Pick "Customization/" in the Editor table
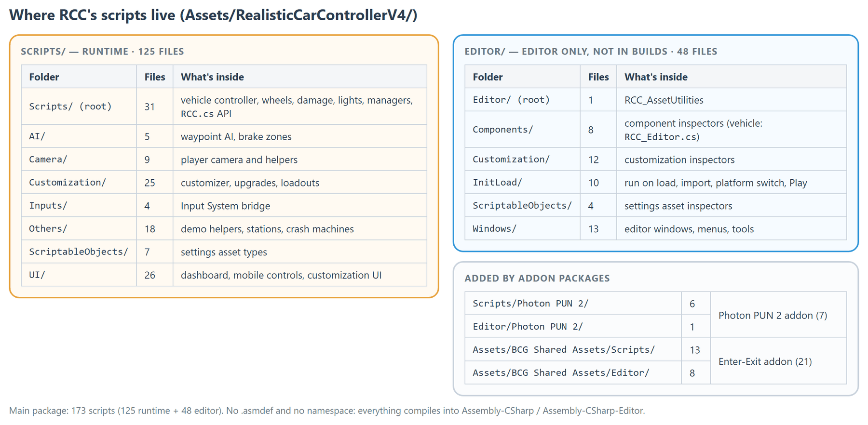 [523, 159]
